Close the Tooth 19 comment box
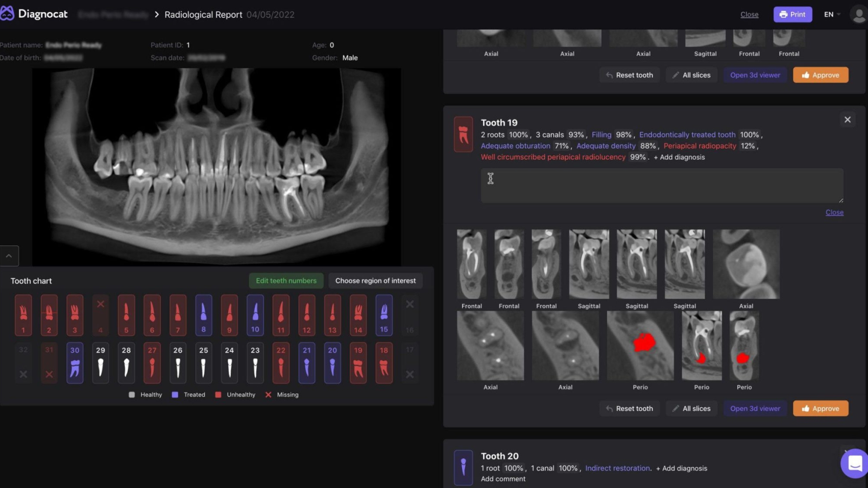The height and width of the screenshot is (488, 868). 834,212
